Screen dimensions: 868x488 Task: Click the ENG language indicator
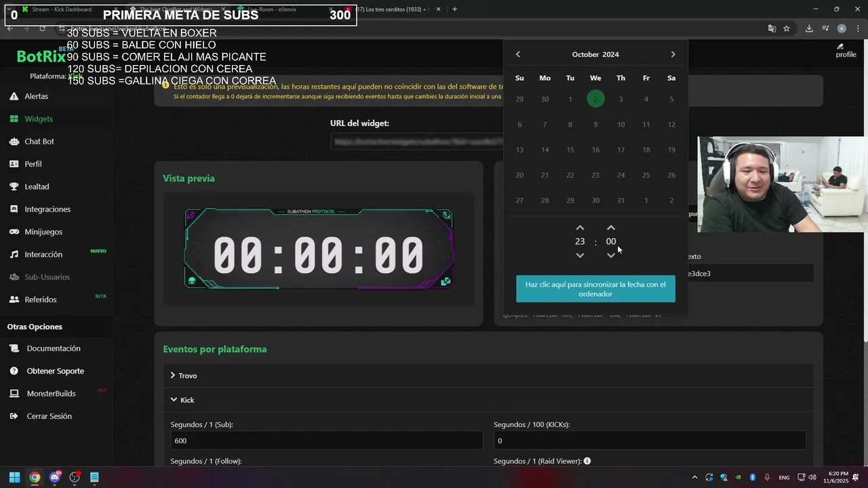pos(784,477)
